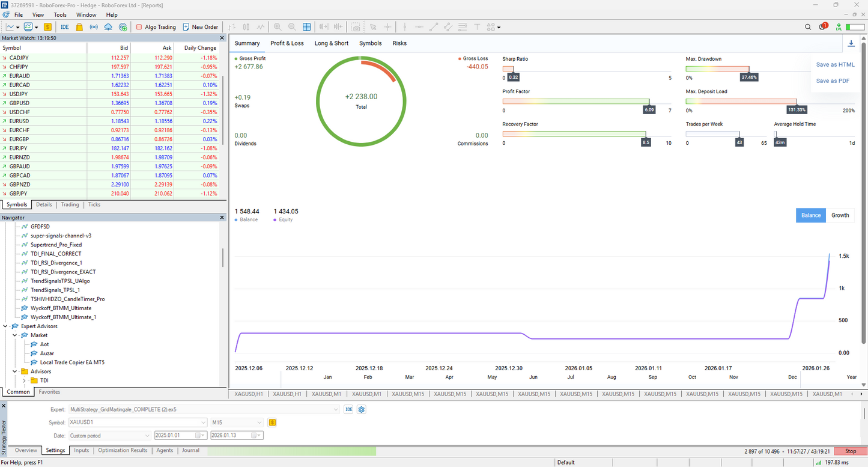This screenshot has height=467, width=868.
Task: Select the Balance view button
Action: pos(810,215)
